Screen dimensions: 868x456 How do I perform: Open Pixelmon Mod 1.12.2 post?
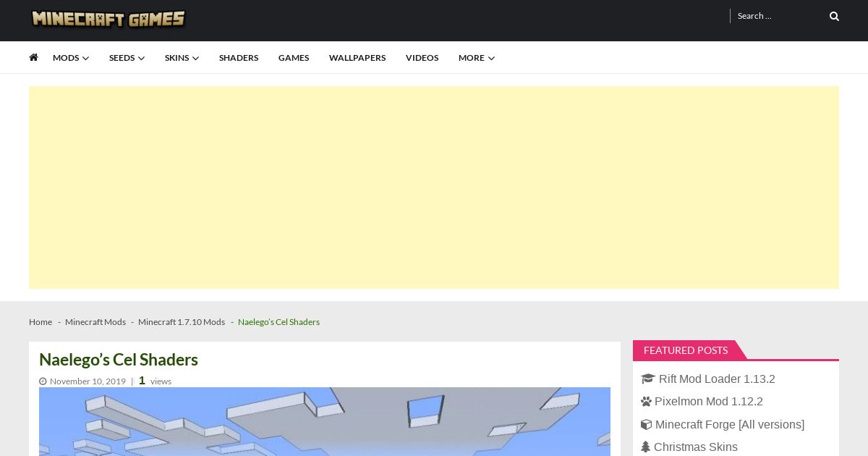coord(709,402)
